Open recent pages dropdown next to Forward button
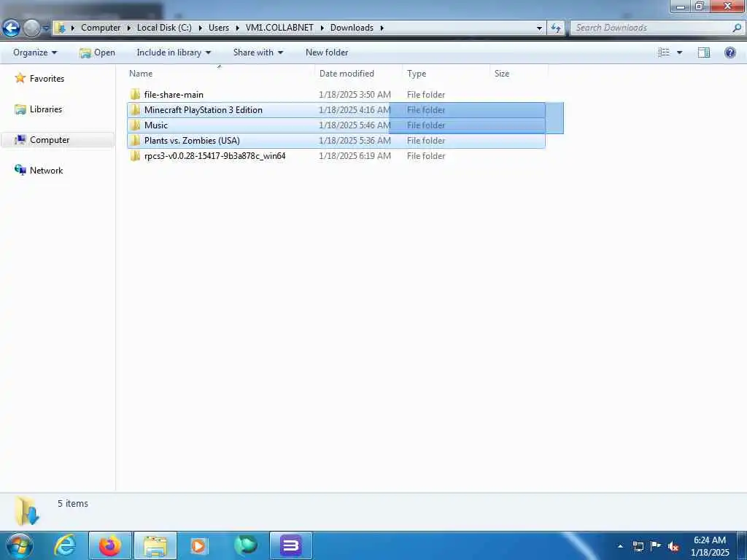The height and width of the screenshot is (560, 747). pyautogui.click(x=46, y=28)
